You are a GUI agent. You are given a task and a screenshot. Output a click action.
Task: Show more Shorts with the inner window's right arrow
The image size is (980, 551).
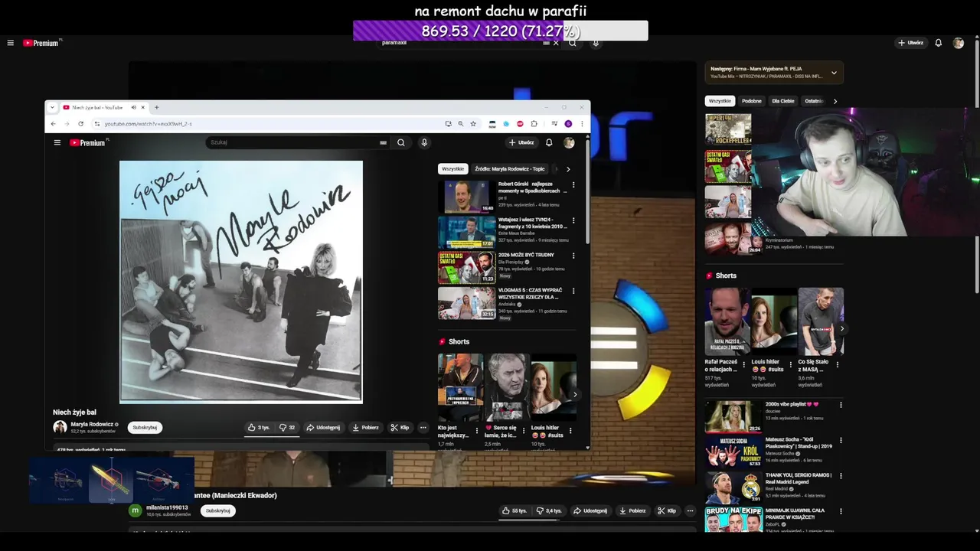click(x=575, y=395)
